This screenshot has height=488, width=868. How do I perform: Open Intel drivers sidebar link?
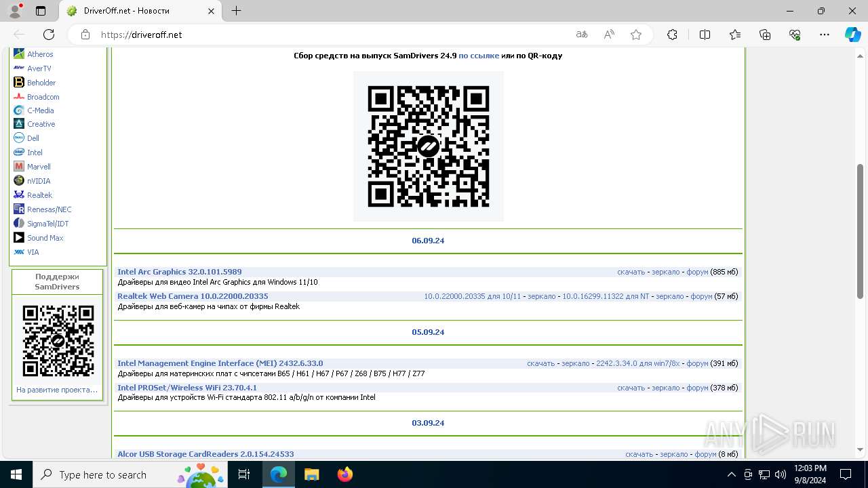(35, 152)
